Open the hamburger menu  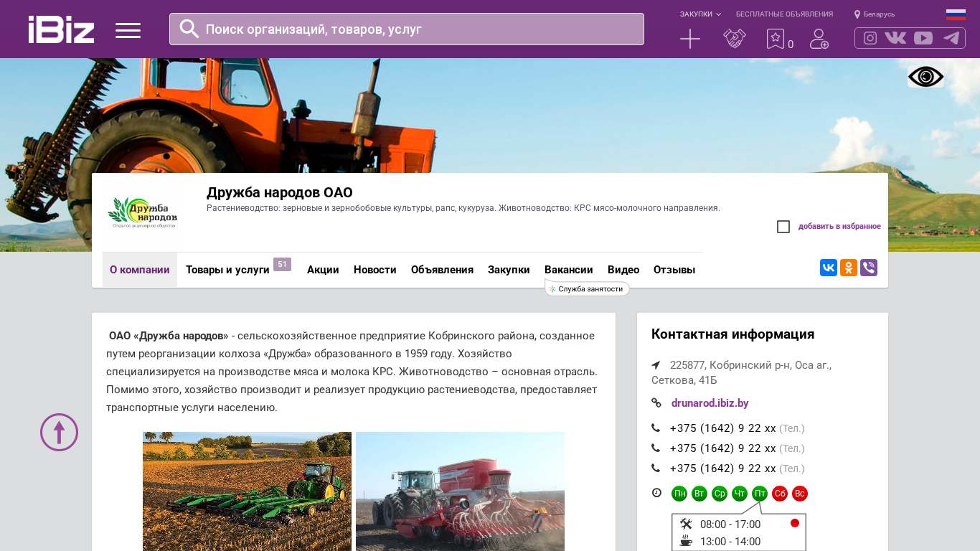tap(128, 30)
